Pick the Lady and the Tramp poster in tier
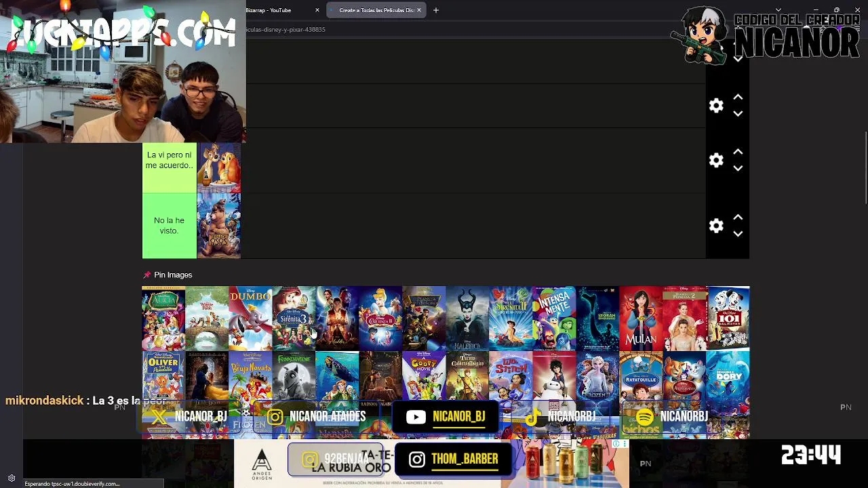Image resolution: width=868 pixels, height=488 pixels. click(x=218, y=167)
